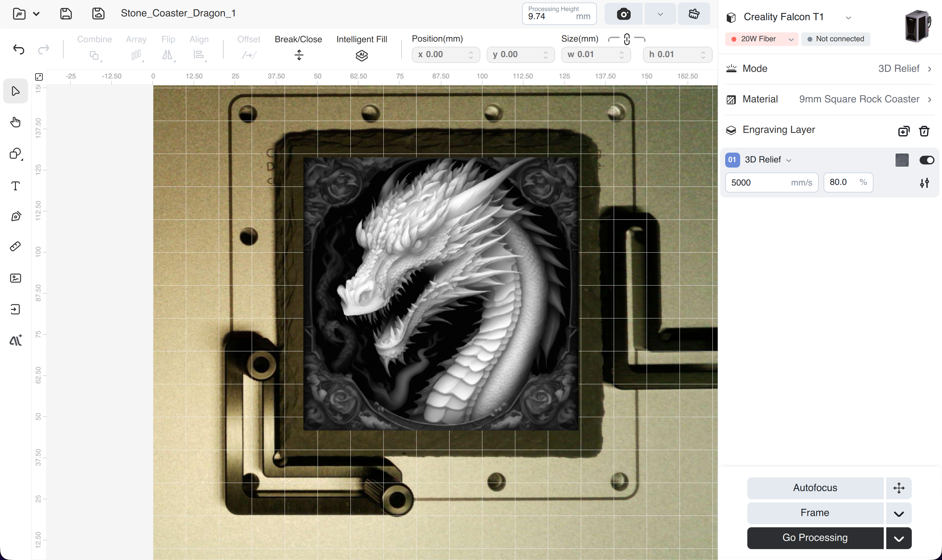Click the y position input field
This screenshot has width=942, height=560.
(521, 55)
